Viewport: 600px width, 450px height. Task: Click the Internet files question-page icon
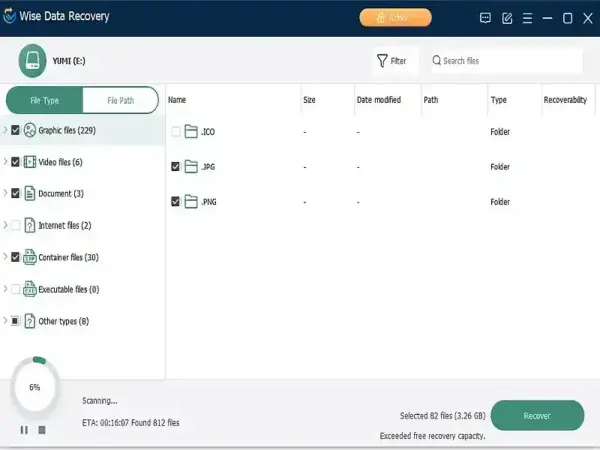tap(30, 225)
